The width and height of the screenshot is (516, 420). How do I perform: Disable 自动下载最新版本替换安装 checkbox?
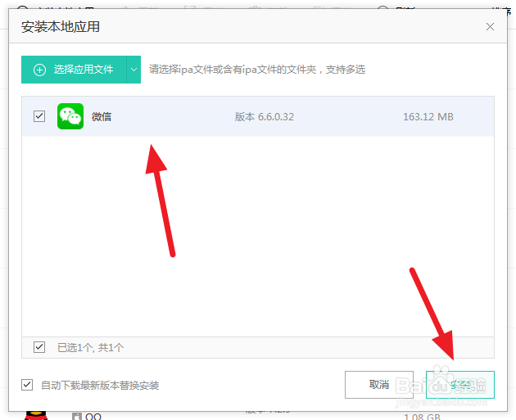27,385
